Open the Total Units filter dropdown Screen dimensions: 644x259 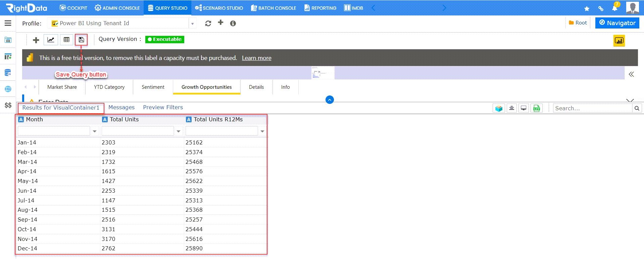click(x=179, y=131)
